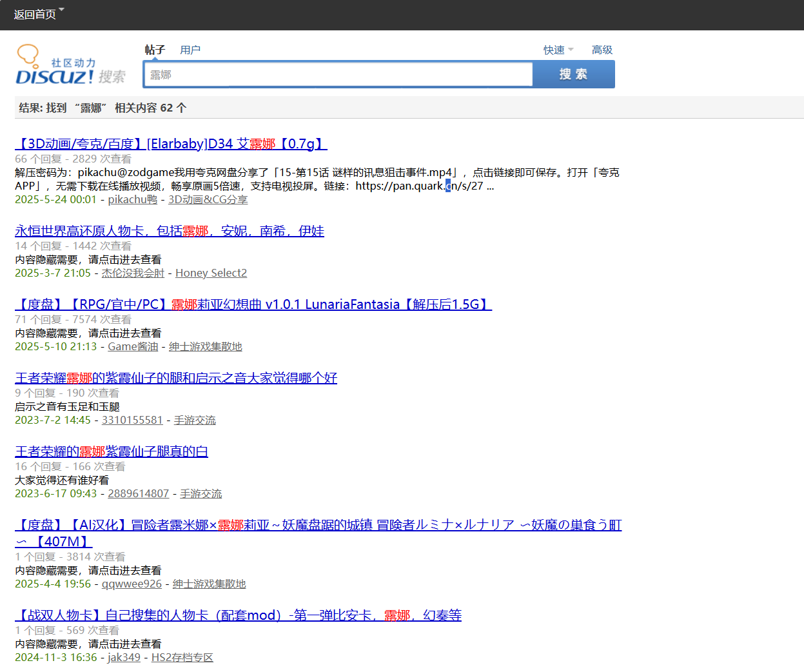Click the results summary '相关内容 62 个'

pos(151,108)
